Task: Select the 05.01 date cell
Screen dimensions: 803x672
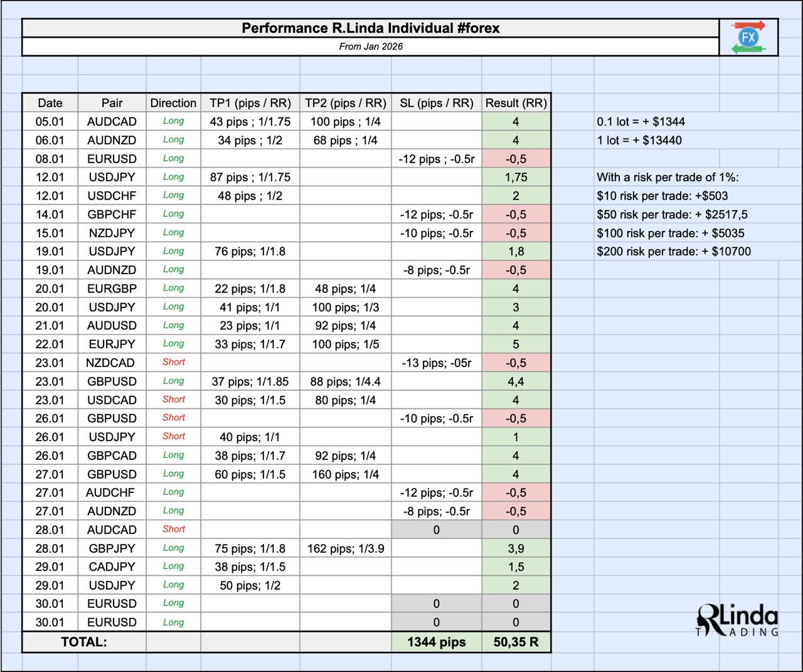Action: pos(50,122)
